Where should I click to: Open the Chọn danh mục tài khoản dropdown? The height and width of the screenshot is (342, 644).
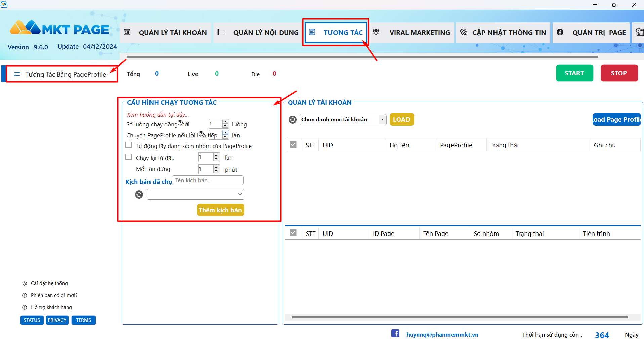point(343,120)
